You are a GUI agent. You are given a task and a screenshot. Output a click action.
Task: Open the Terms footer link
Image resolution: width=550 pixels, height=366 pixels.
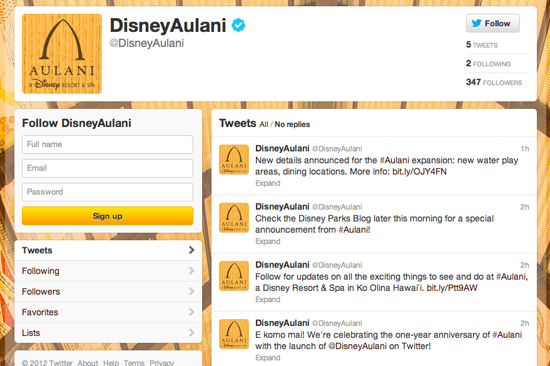134,362
